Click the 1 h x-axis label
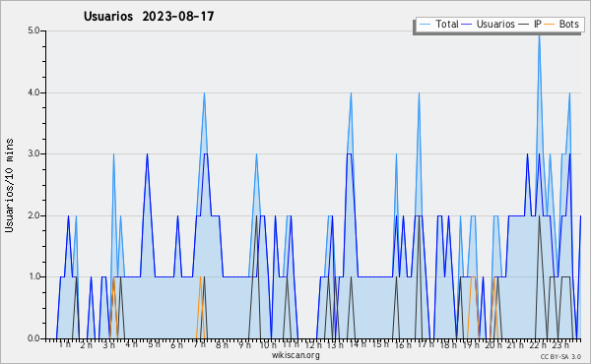Viewport: 591px width, 364px height. (x=64, y=344)
